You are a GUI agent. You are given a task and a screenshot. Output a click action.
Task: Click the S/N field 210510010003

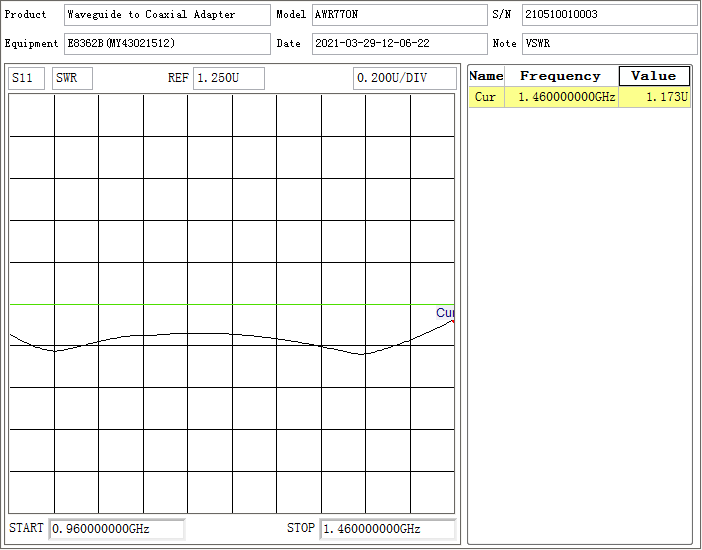[x=608, y=15]
